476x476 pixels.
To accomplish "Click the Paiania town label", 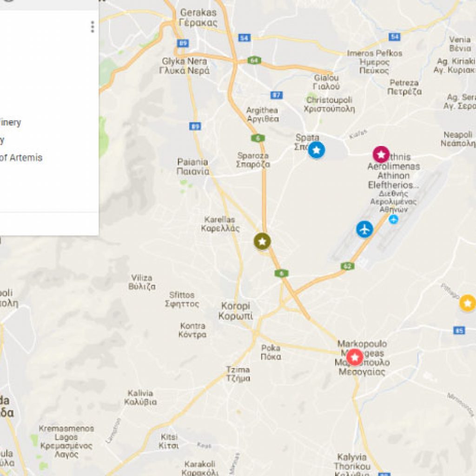I will click(193, 167).
